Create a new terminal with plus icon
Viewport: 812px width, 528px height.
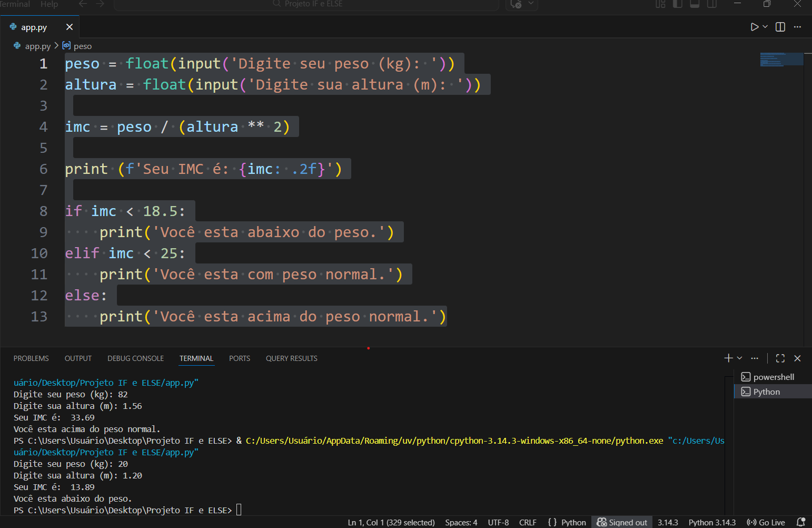tap(728, 358)
